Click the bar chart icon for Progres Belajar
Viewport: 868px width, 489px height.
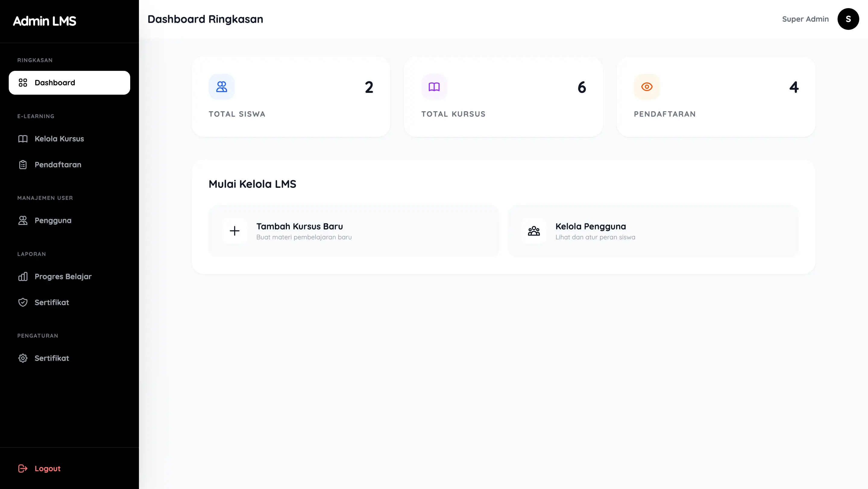click(x=23, y=277)
